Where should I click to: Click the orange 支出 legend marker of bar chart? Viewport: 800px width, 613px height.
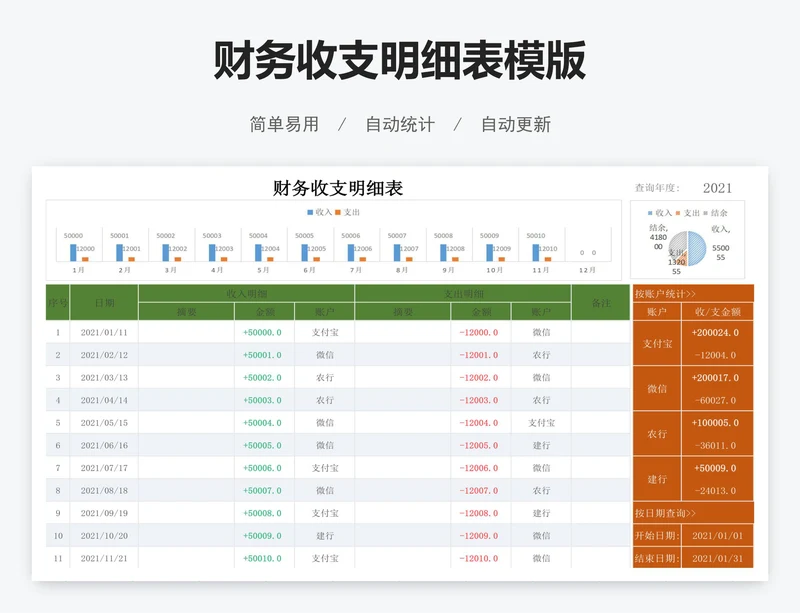338,212
